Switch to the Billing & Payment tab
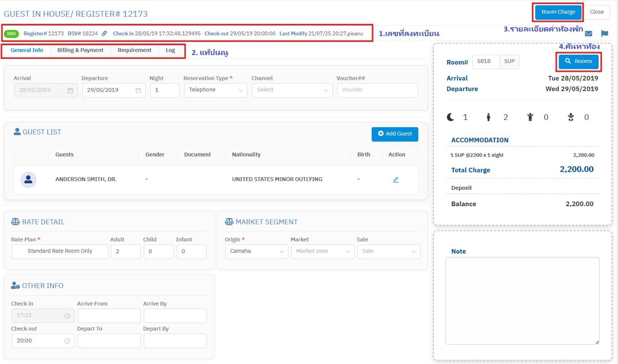This screenshot has height=364, width=618. click(80, 50)
